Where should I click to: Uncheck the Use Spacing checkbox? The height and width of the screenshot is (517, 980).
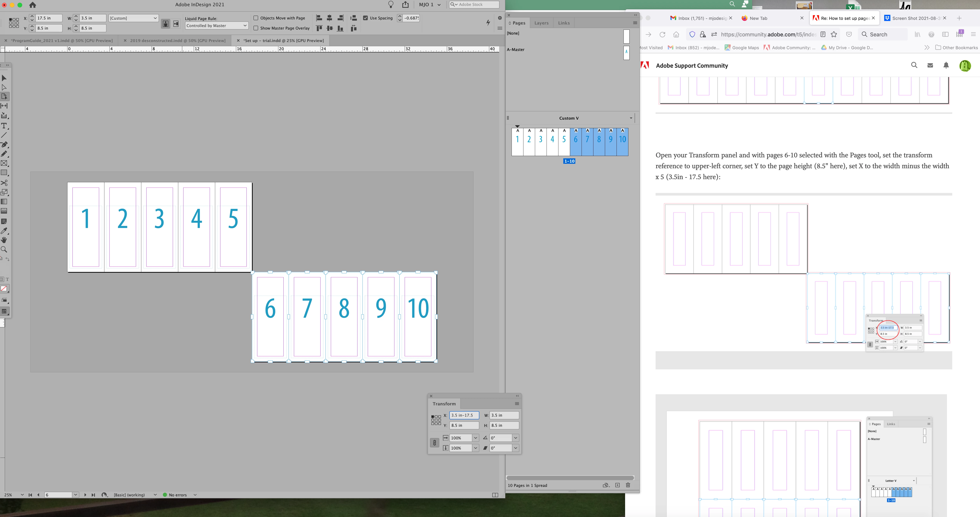[366, 18]
